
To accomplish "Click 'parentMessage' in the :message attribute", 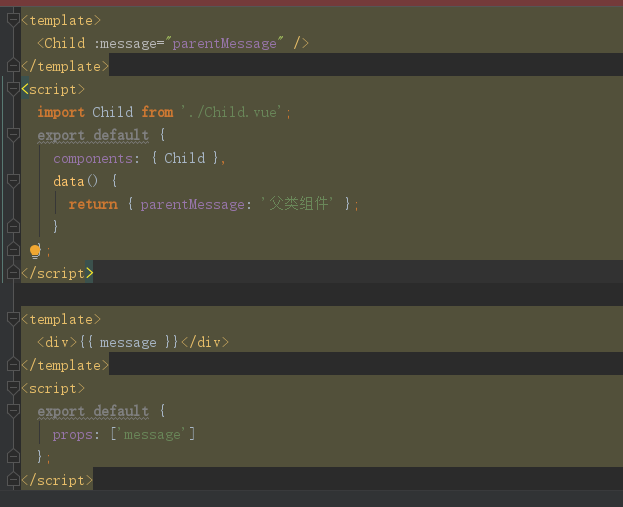I will click(224, 43).
